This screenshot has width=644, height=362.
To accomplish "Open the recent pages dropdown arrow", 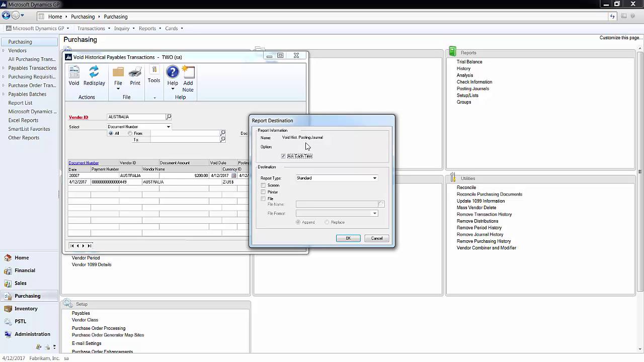I will (22, 16).
